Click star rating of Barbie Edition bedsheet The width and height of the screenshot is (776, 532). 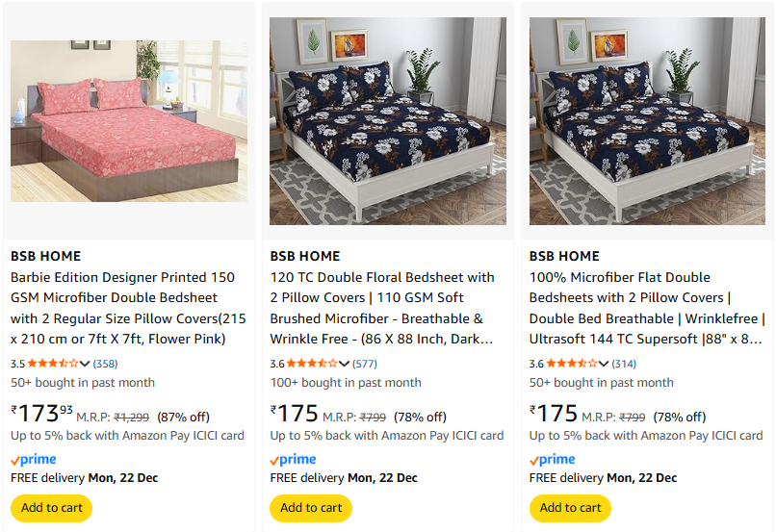(53, 364)
